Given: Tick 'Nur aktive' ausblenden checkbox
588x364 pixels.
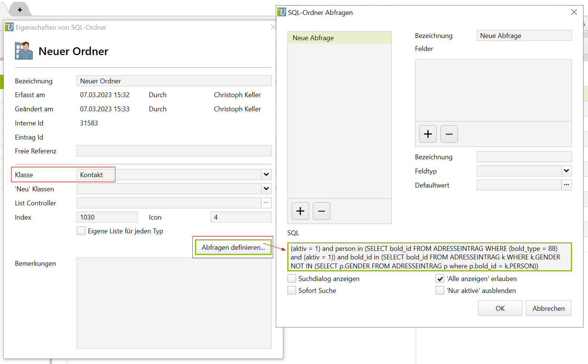Looking at the screenshot, I should pos(440,290).
